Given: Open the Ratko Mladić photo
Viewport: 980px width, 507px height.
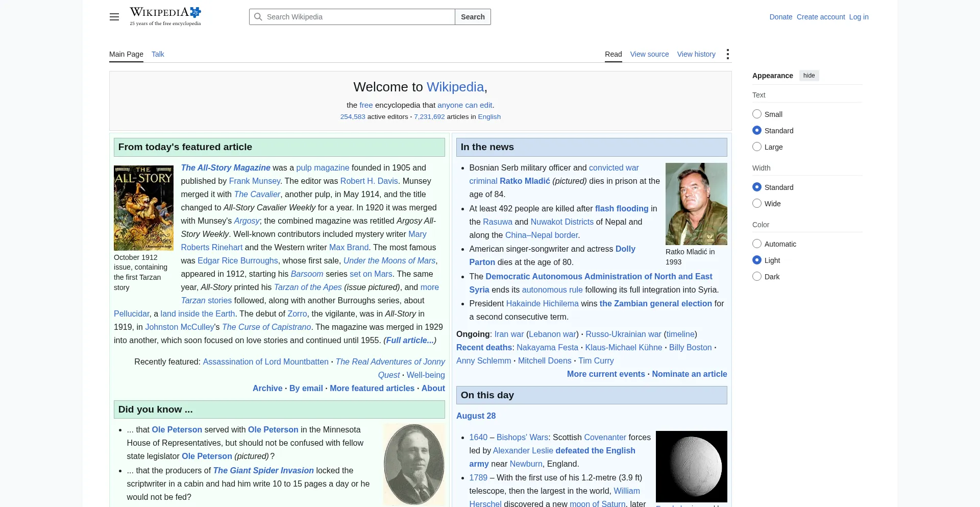Looking at the screenshot, I should pyautogui.click(x=696, y=204).
